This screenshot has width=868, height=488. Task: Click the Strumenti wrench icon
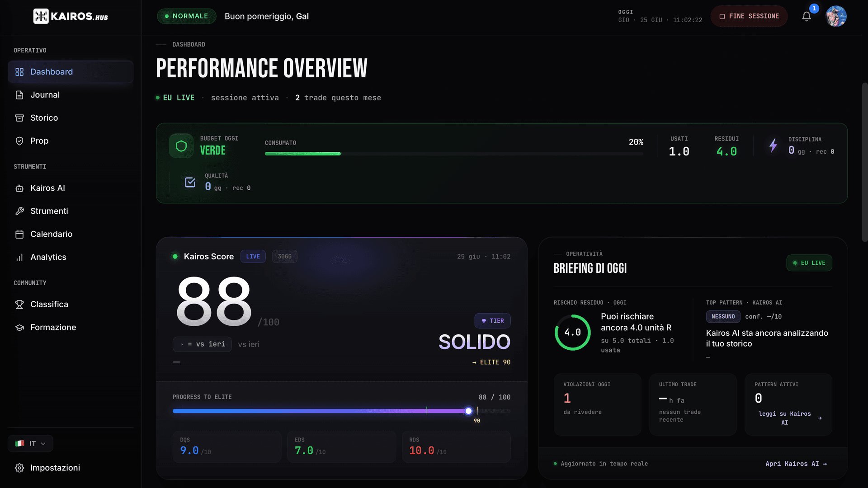(19, 211)
